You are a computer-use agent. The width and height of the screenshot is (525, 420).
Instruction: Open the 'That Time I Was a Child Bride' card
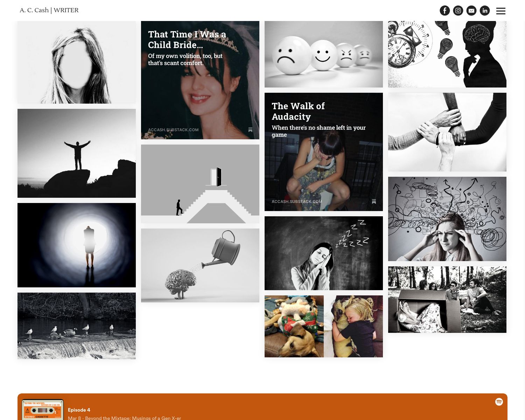[200, 80]
